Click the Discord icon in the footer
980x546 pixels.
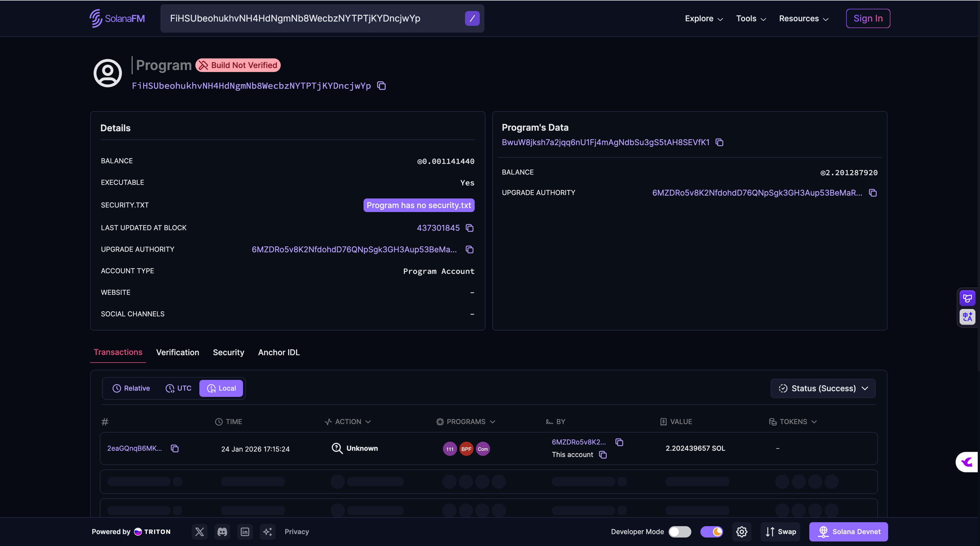coord(222,532)
